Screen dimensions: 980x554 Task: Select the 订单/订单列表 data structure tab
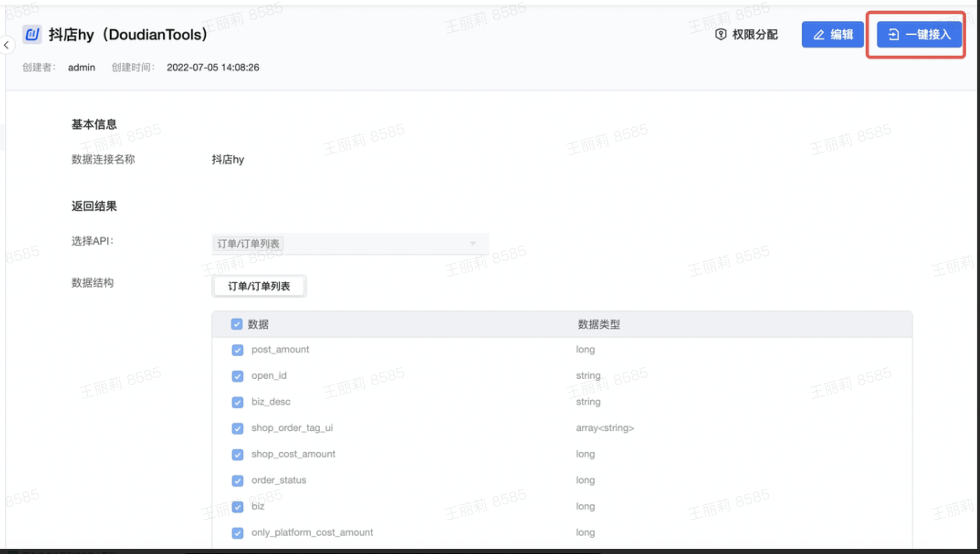point(259,286)
